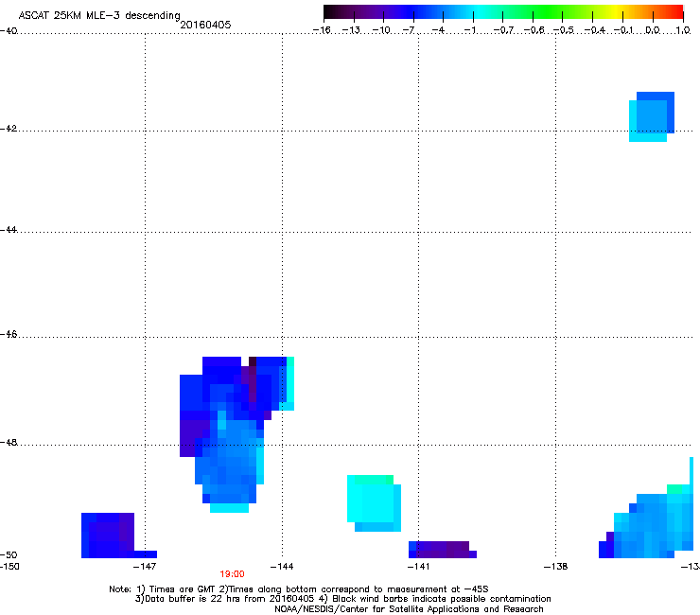Click the blue data patch near the top-right corner
The image size is (700, 615).
[652, 116]
